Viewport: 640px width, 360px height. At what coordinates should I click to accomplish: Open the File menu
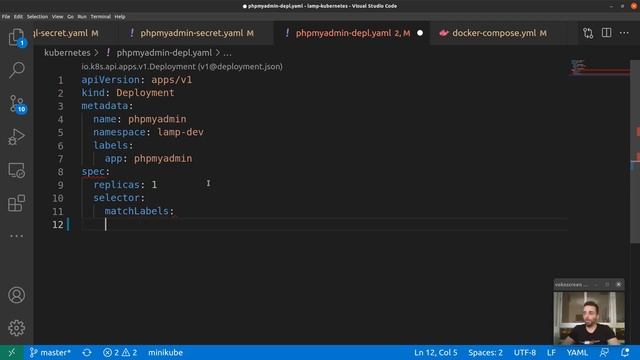(x=6, y=17)
